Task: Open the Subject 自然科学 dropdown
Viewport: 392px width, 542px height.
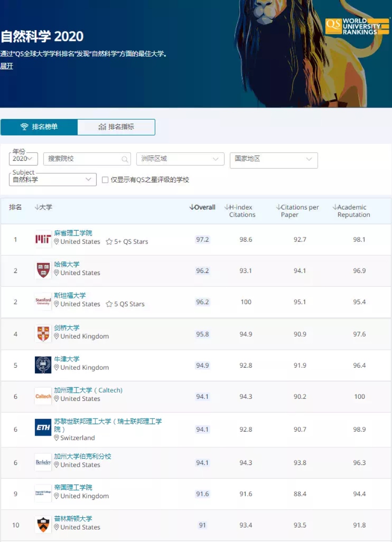Action: pos(53,179)
